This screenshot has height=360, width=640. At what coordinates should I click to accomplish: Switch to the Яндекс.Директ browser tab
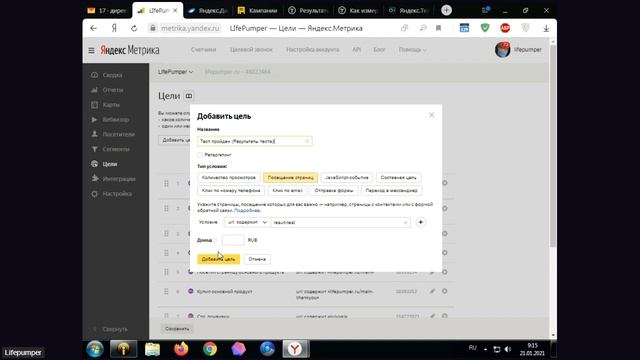(x=208, y=11)
